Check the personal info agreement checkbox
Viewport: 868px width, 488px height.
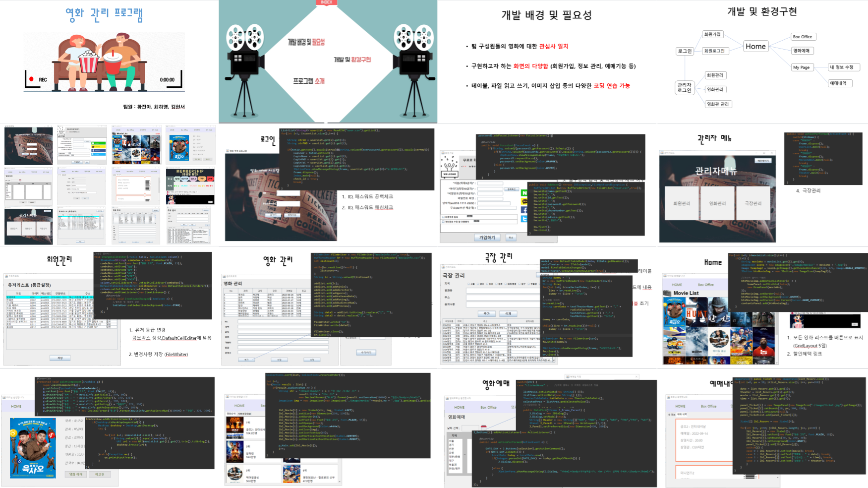pos(443,222)
